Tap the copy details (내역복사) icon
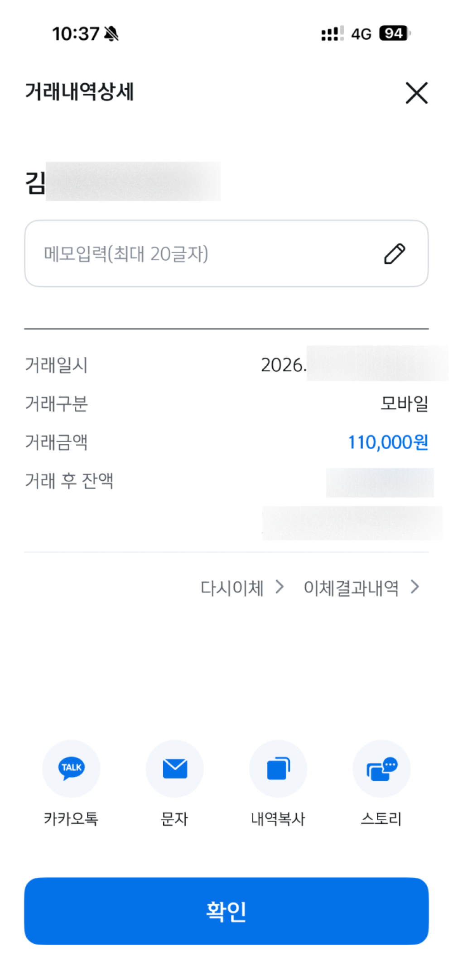This screenshot has width=453, height=980. pyautogui.click(x=278, y=768)
